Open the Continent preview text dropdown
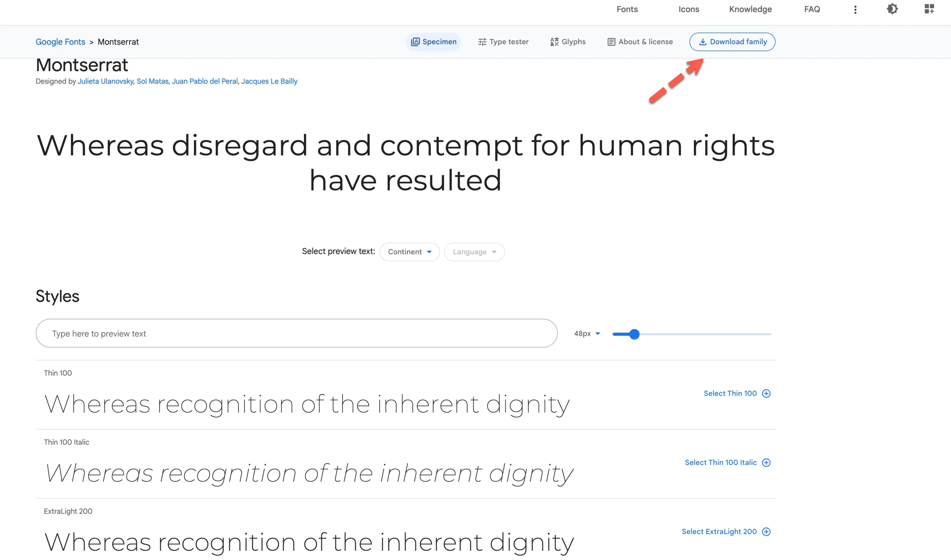The image size is (951, 560). [x=409, y=252]
